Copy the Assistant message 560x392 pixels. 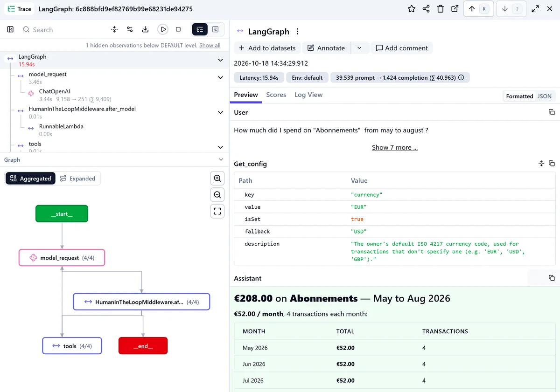[552, 278]
